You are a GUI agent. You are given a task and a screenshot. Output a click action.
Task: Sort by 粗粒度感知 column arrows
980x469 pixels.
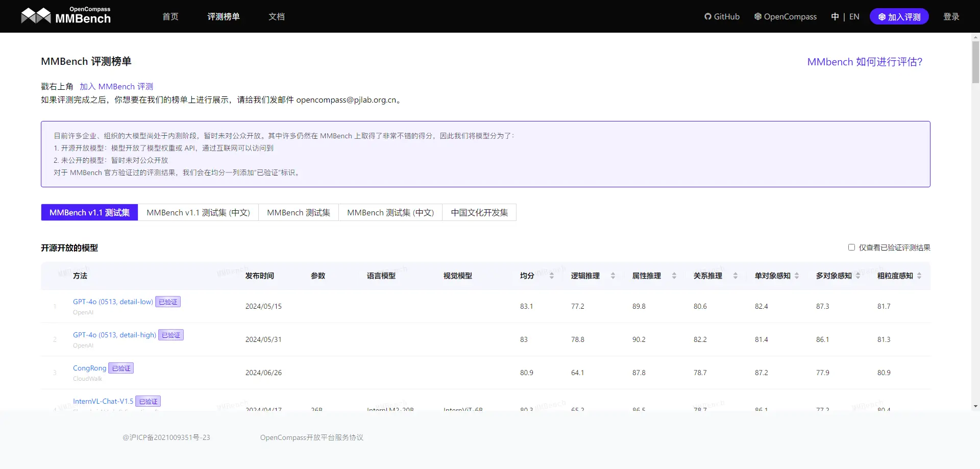click(919, 276)
